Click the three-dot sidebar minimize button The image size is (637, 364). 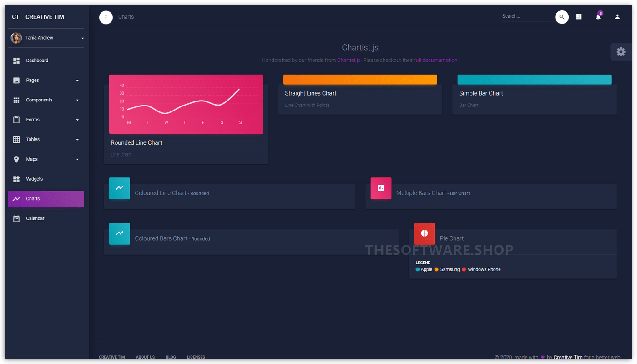[106, 17]
